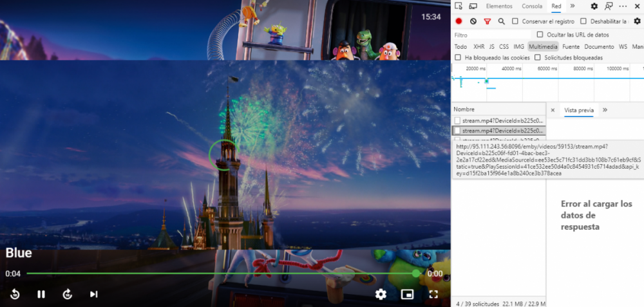Close the DevTools panel
The width and height of the screenshot is (644, 307).
pyautogui.click(x=637, y=6)
